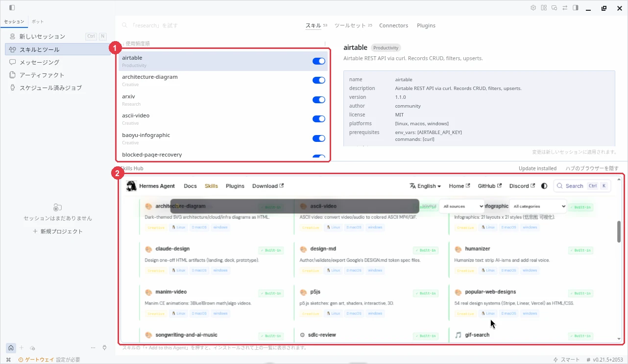This screenshot has width=628, height=364.
Task: Turn off the architecture-diagram skill toggle
Action: 319,80
